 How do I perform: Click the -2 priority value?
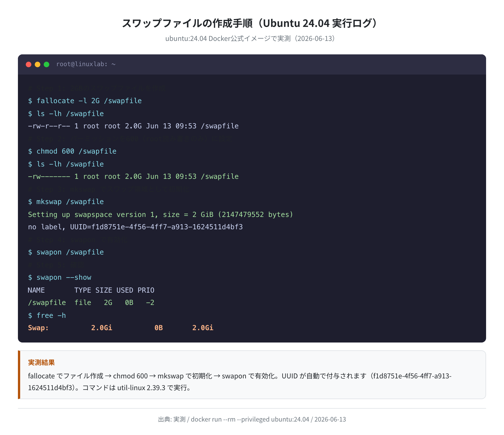point(150,303)
